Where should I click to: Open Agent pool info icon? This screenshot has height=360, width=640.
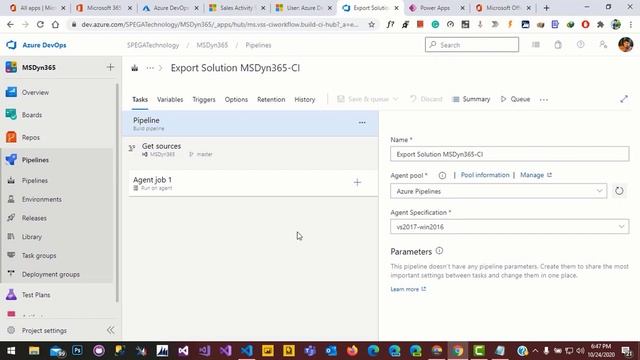[x=442, y=176]
